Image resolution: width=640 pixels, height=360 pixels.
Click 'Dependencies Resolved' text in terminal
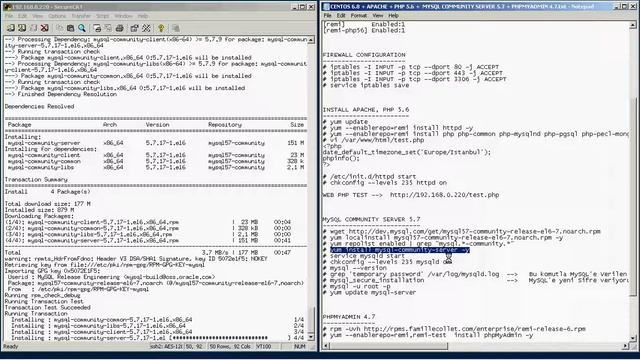40,107
